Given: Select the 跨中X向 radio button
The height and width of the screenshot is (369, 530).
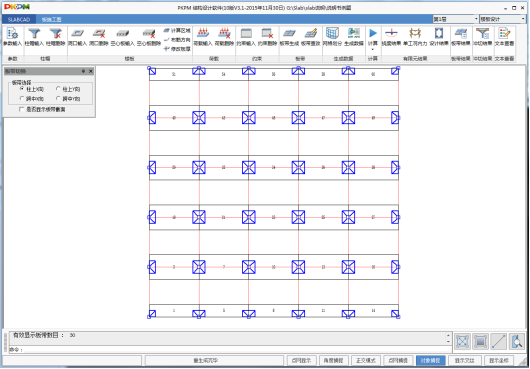Looking at the screenshot, I should coord(22,99).
